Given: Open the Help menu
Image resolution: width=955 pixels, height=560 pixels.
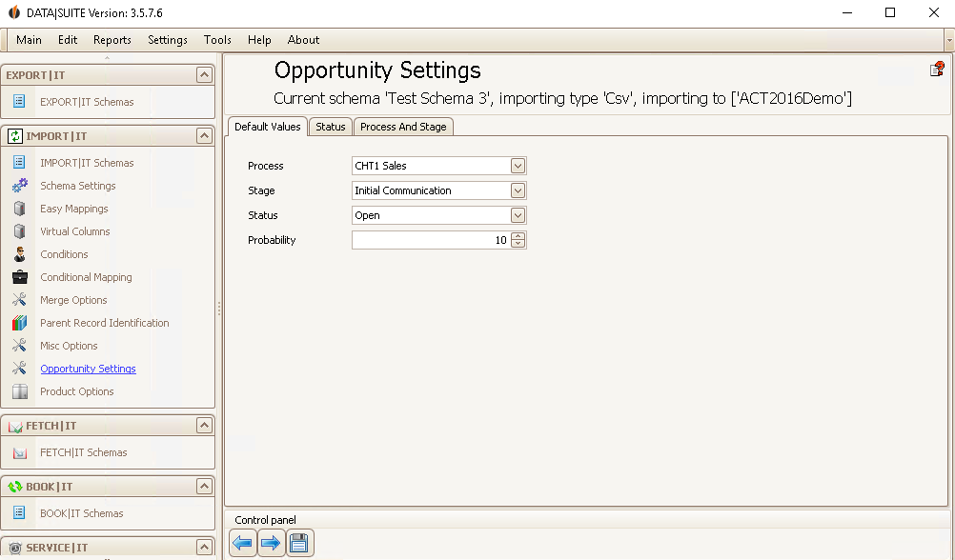Looking at the screenshot, I should pyautogui.click(x=259, y=40).
